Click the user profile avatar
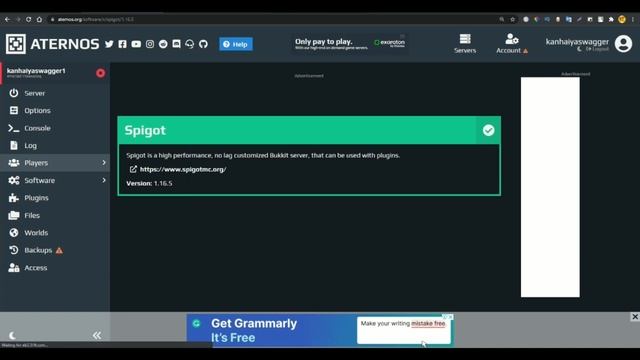 click(623, 44)
